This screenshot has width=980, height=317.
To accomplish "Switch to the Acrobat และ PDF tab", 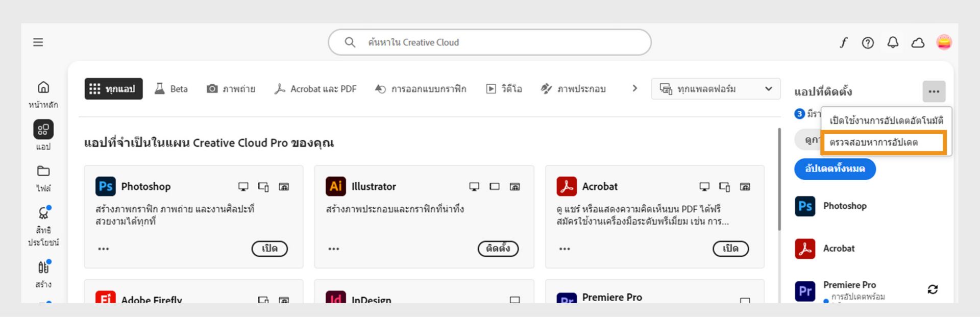I will click(x=315, y=89).
